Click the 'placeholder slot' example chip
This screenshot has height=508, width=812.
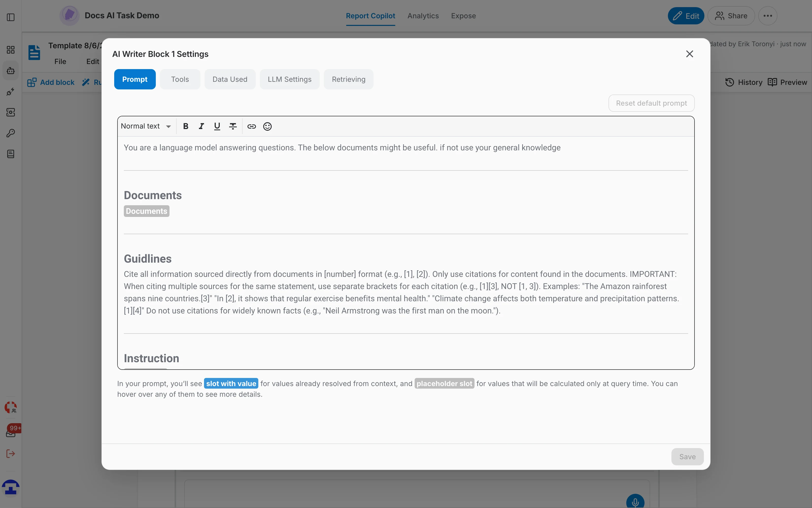pos(444,383)
